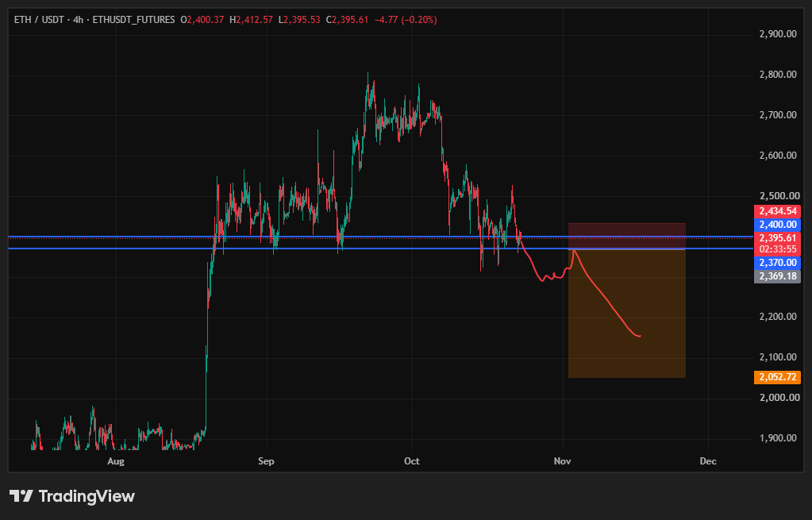Click the 2,900.00 price axis label
812x520 pixels.
pos(777,34)
